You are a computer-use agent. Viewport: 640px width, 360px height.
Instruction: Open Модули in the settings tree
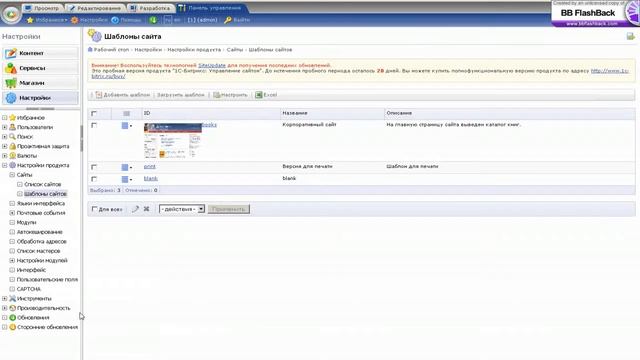coord(27,222)
